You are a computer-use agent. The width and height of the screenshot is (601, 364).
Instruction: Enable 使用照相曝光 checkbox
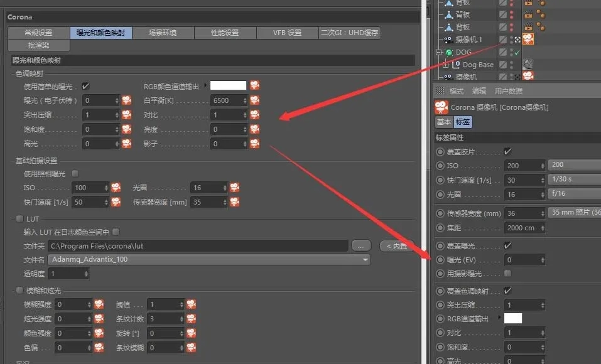click(x=75, y=174)
